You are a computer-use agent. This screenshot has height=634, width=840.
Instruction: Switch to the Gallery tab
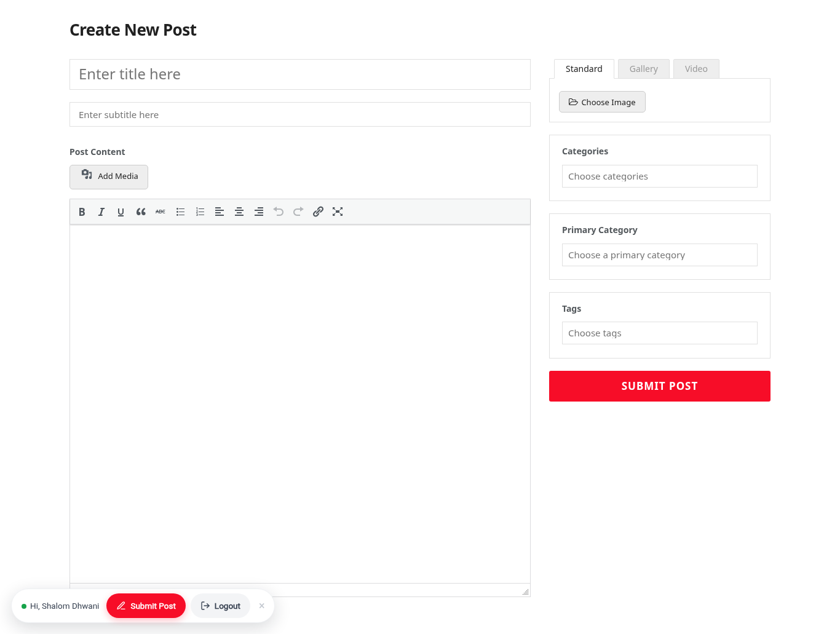pyautogui.click(x=644, y=69)
